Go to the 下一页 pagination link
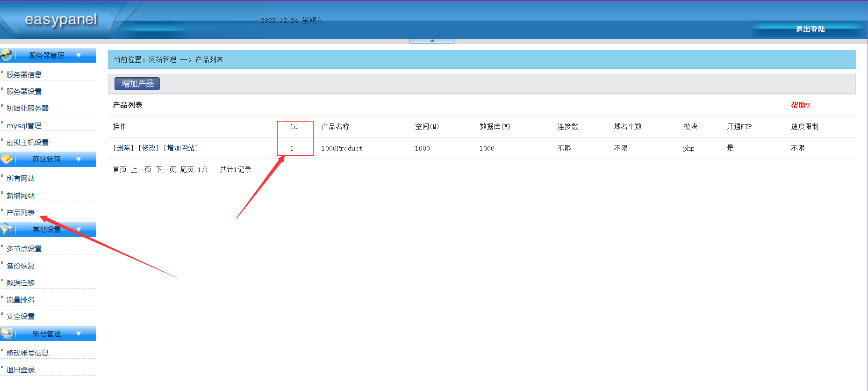Viewport: 868px width, 391px height. pyautogui.click(x=165, y=170)
